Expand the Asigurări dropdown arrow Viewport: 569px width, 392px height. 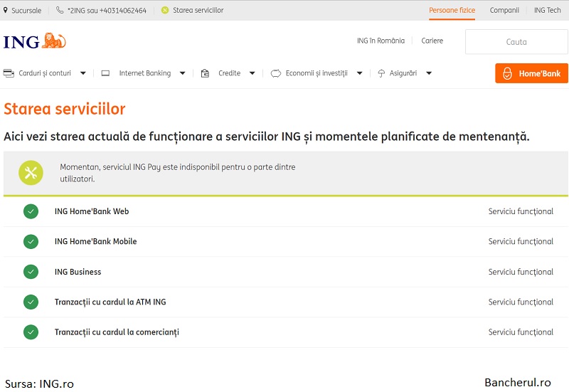[x=429, y=73]
